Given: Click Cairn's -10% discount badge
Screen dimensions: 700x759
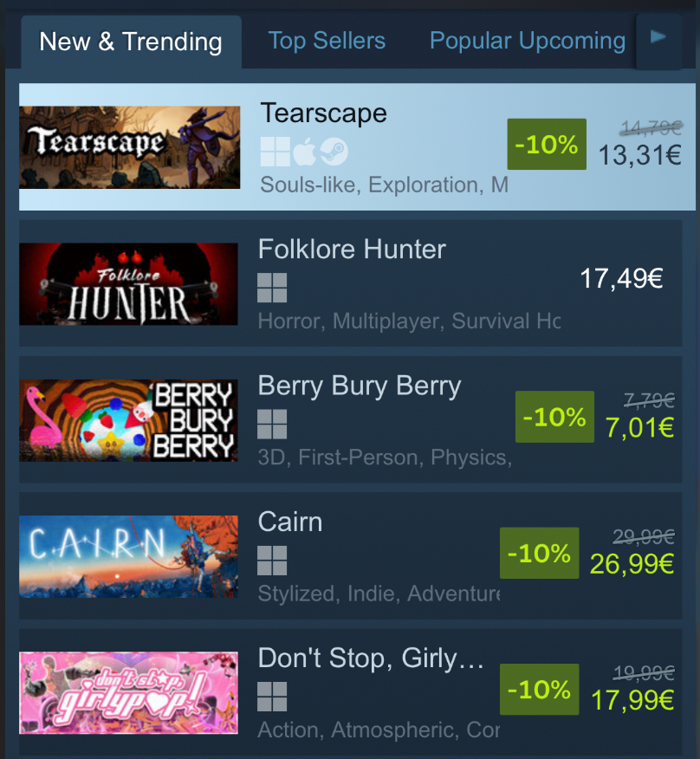Looking at the screenshot, I should pyautogui.click(x=539, y=553).
